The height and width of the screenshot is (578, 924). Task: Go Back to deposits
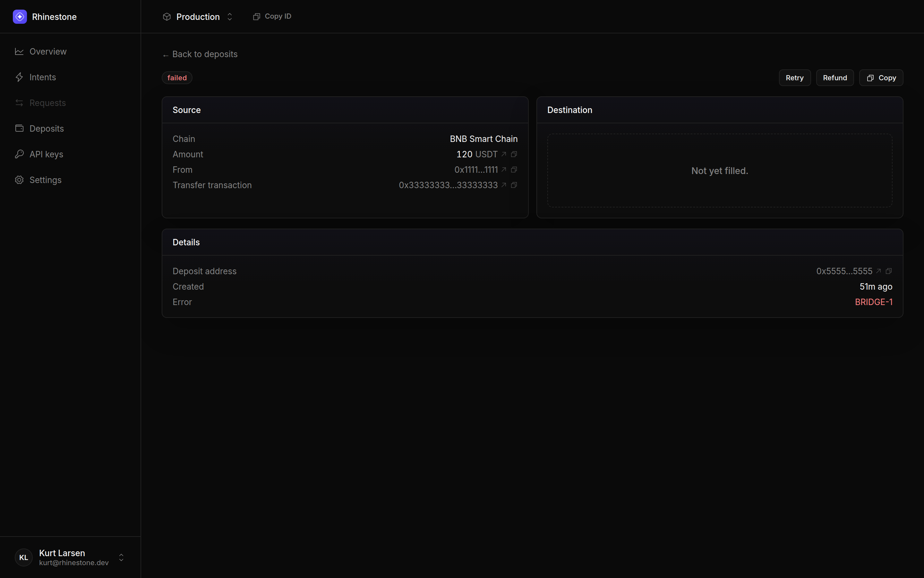[200, 54]
